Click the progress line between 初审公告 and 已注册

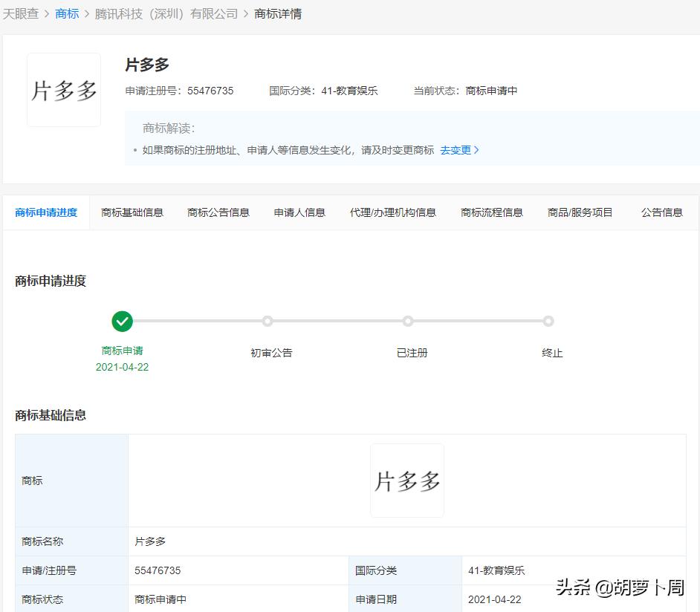tap(337, 321)
